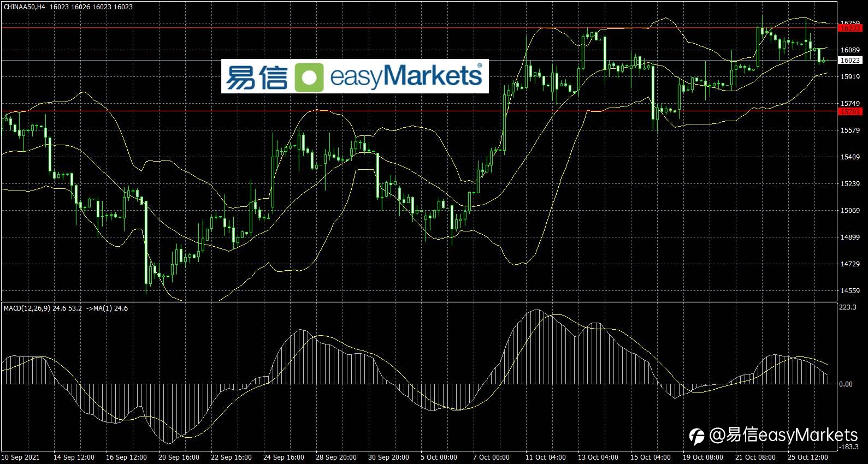Select the 223.3 MACD scale value

click(848, 307)
